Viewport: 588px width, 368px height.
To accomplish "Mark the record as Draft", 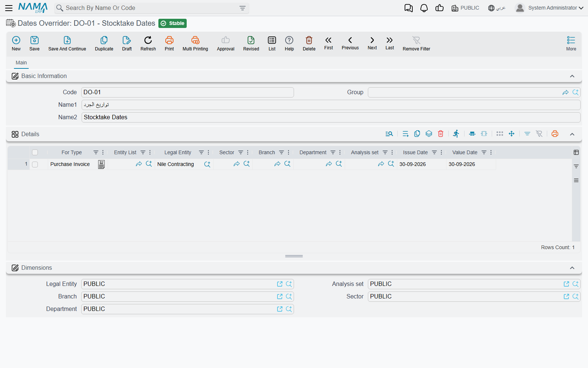I will [x=127, y=43].
